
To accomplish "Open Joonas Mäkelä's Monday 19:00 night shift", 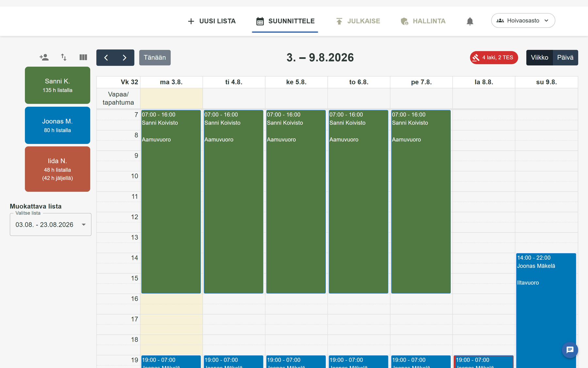I will (x=171, y=362).
